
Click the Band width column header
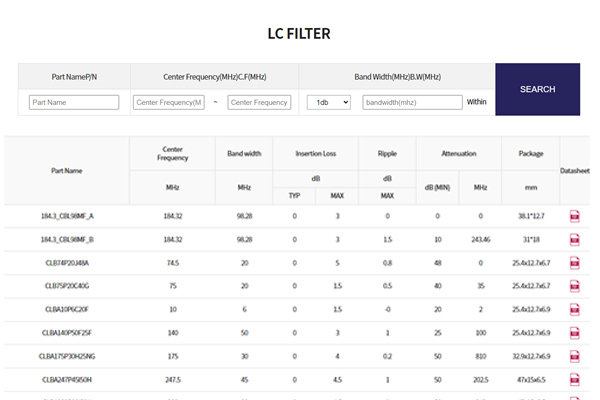coord(244,153)
